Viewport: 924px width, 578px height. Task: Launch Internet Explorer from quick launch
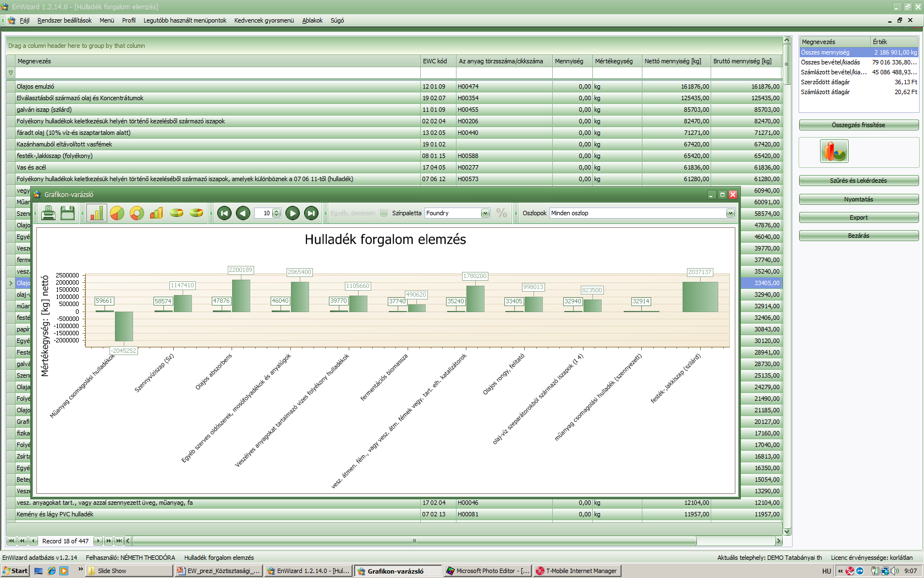point(52,571)
